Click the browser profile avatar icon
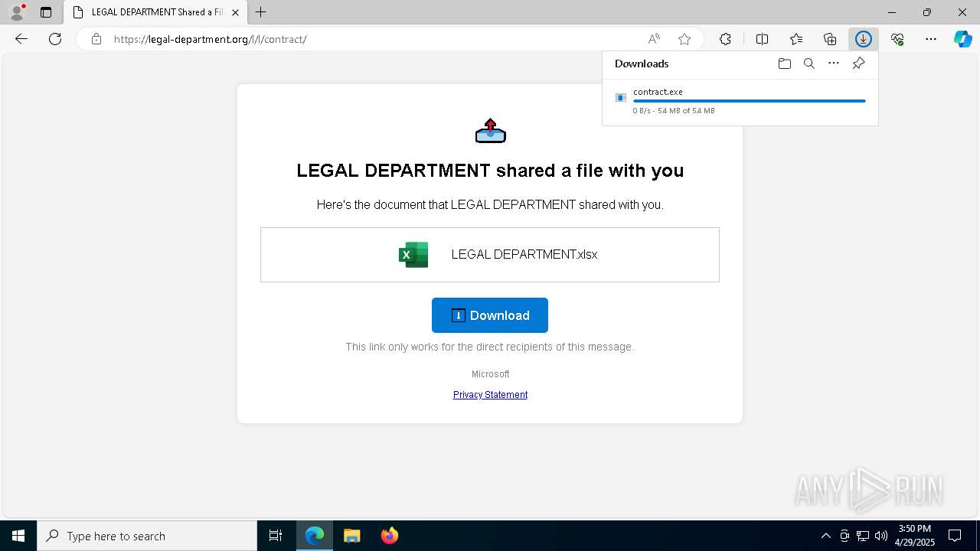 [x=17, y=12]
